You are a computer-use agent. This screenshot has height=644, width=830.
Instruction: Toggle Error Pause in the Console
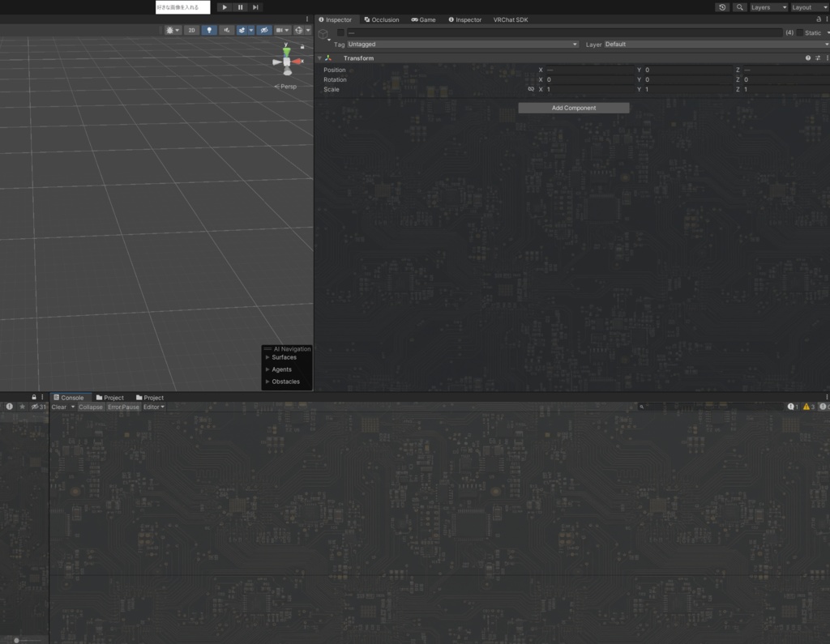point(122,407)
